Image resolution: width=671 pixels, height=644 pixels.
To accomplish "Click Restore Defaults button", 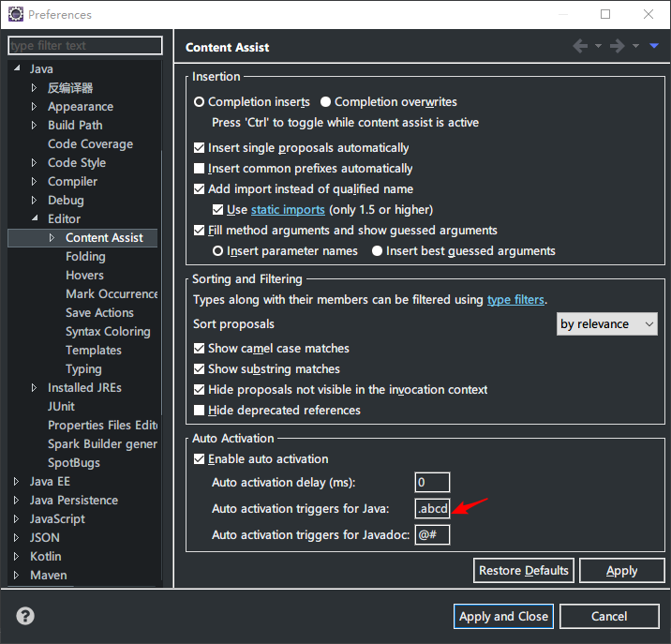I will (x=523, y=570).
